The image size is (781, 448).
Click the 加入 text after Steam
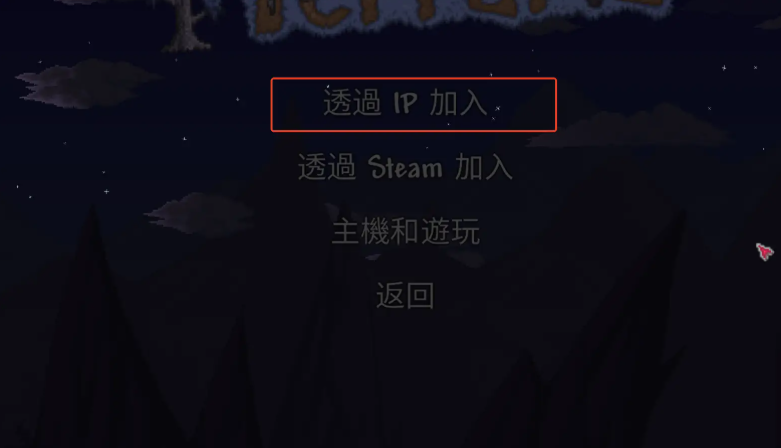483,167
